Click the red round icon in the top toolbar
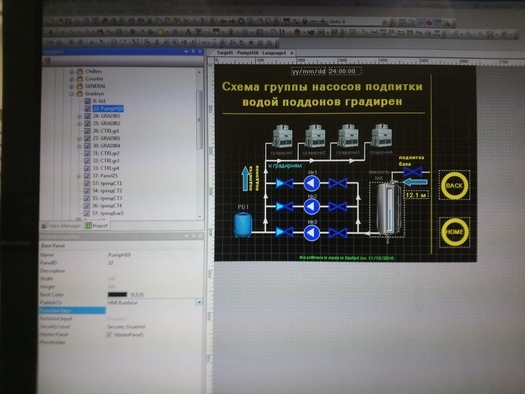Screen dimensions: 525x394 [429, 23]
